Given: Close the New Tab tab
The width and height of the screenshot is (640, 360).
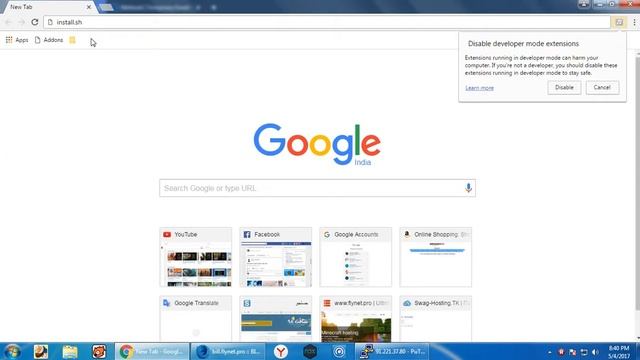Looking at the screenshot, I should (x=89, y=7).
